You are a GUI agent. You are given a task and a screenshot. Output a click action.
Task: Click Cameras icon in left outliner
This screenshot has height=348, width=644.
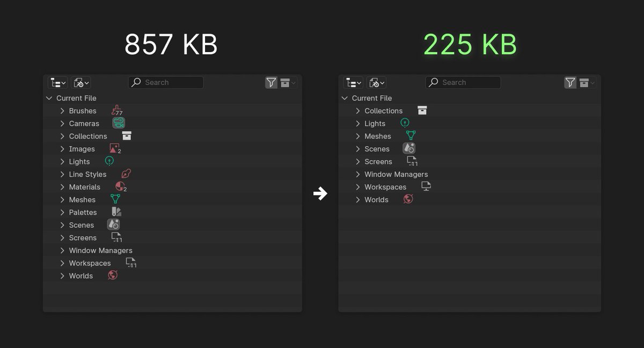(x=119, y=123)
